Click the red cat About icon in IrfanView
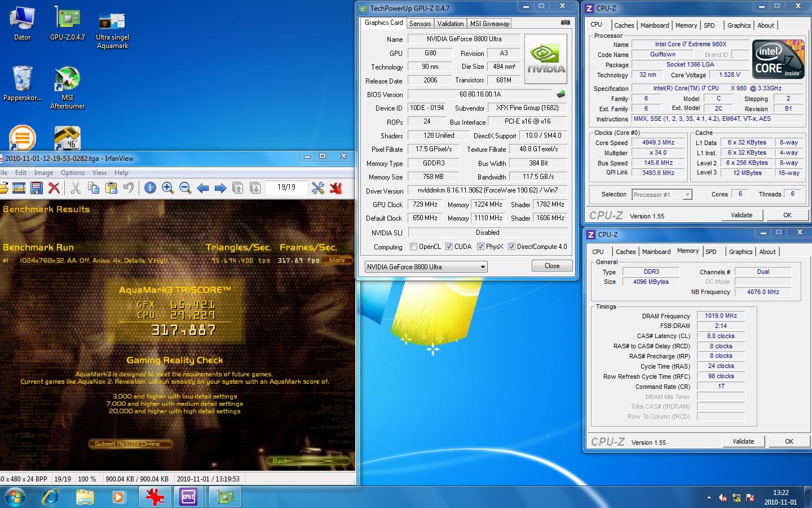 336,188
